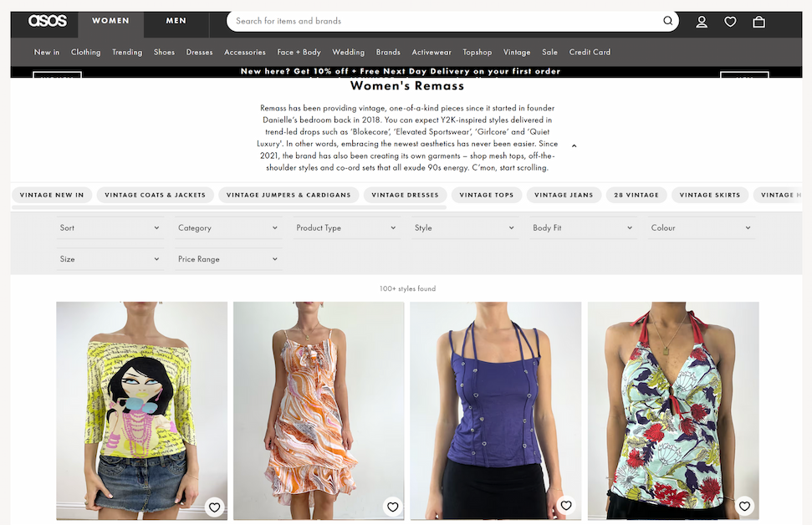Click the Women's Remass heading
Image resolution: width=812 pixels, height=525 pixels.
[407, 86]
